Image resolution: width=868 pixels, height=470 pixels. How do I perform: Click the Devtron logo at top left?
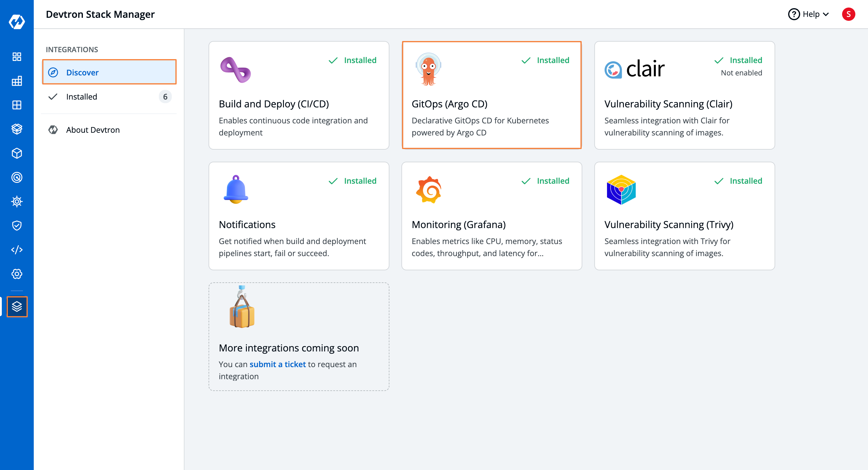(x=17, y=22)
